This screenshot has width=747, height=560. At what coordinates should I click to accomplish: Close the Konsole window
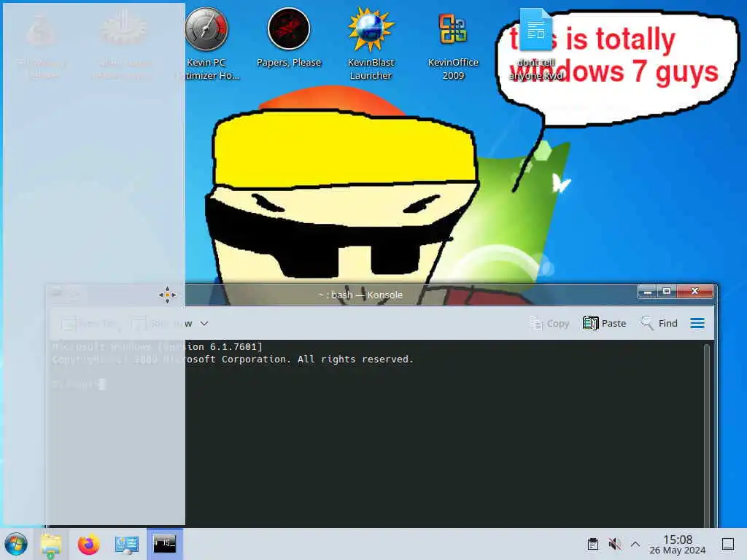695,291
